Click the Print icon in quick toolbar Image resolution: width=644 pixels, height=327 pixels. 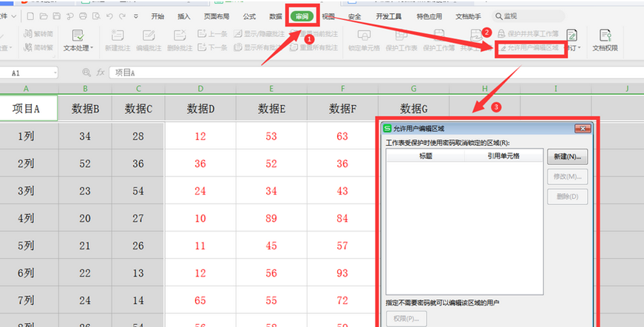point(83,16)
